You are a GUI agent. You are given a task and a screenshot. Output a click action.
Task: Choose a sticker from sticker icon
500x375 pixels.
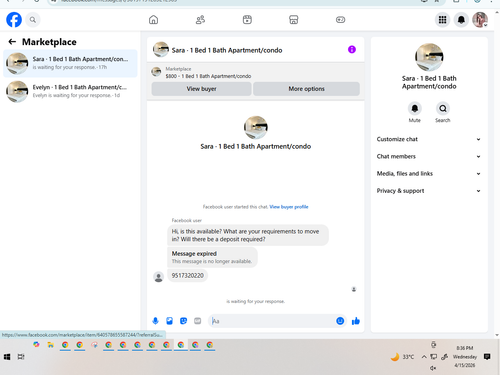(x=183, y=321)
